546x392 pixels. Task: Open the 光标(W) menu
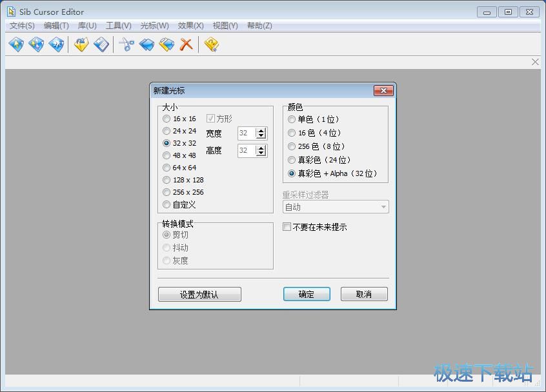click(153, 25)
